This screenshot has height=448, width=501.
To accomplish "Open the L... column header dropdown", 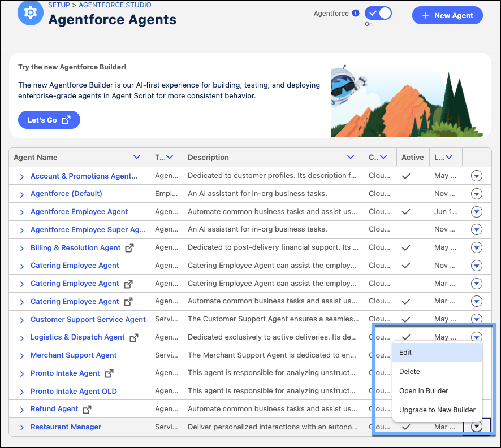I will pos(449,157).
